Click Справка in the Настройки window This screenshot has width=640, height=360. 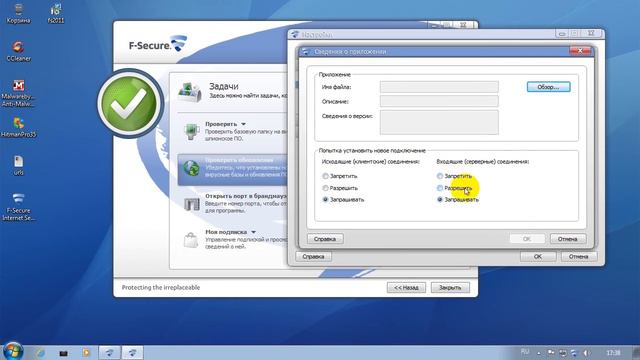pos(313,256)
